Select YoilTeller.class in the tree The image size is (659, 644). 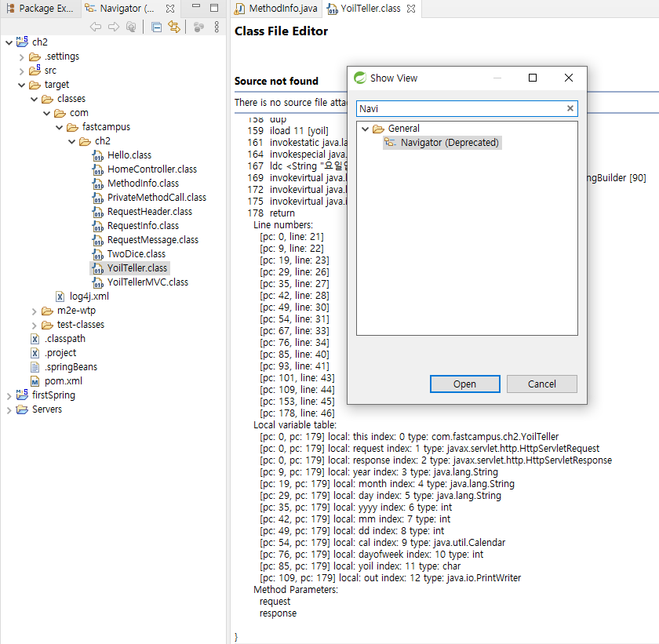point(137,268)
